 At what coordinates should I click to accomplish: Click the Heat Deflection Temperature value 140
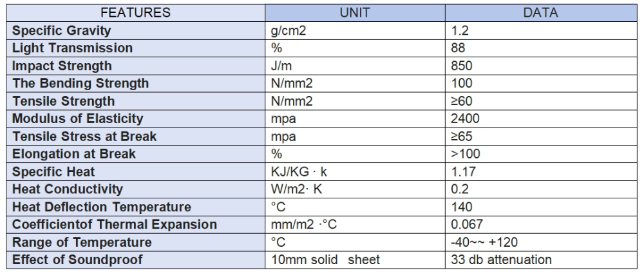click(463, 207)
